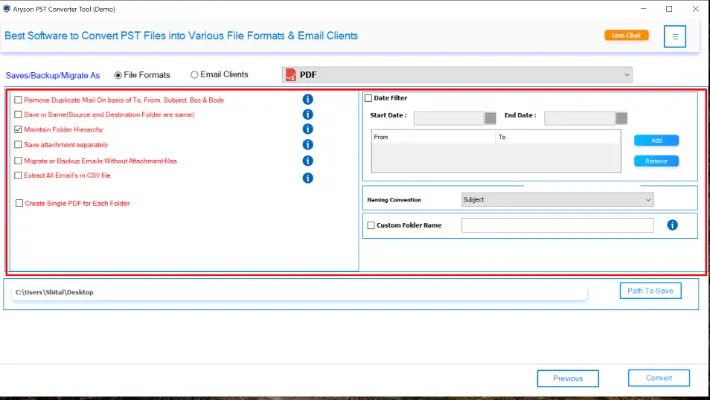Toggle the Date Filter checkbox

click(x=368, y=98)
